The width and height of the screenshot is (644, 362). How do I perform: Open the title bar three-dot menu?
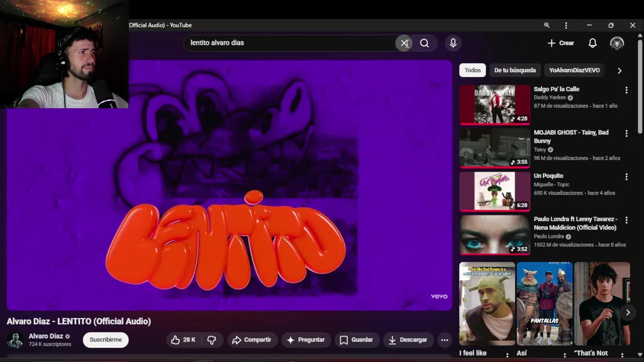point(566,25)
